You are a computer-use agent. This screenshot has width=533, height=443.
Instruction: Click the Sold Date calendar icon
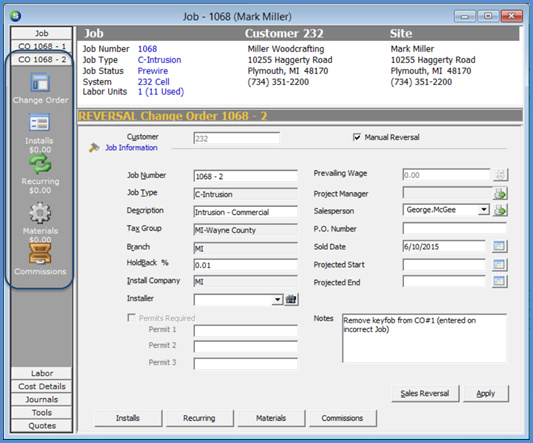(x=499, y=246)
